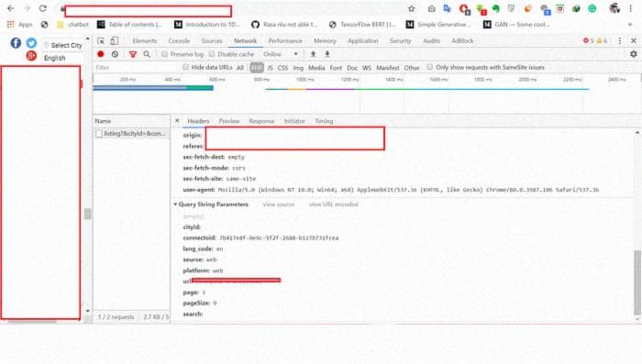Open network settings gear icon
The width and height of the screenshot is (642, 364).
click(x=634, y=54)
